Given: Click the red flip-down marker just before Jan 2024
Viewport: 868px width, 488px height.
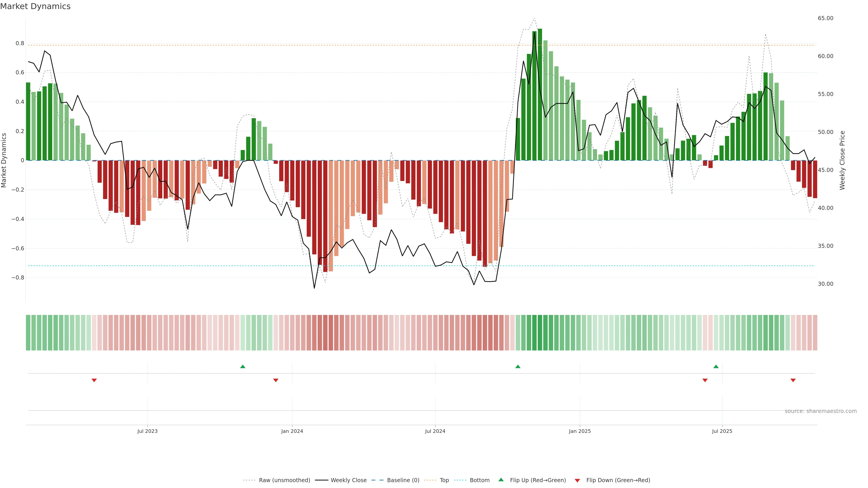Looking at the screenshot, I should coord(276,380).
